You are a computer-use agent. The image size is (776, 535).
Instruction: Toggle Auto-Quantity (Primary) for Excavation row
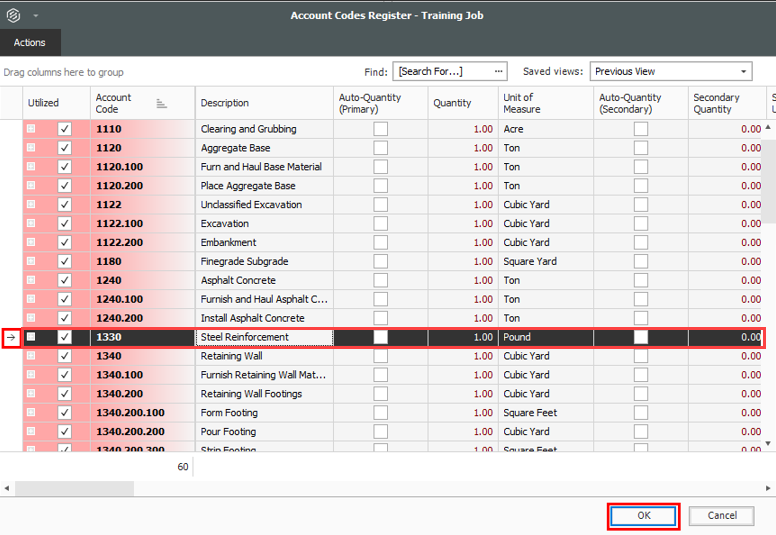[x=381, y=224]
